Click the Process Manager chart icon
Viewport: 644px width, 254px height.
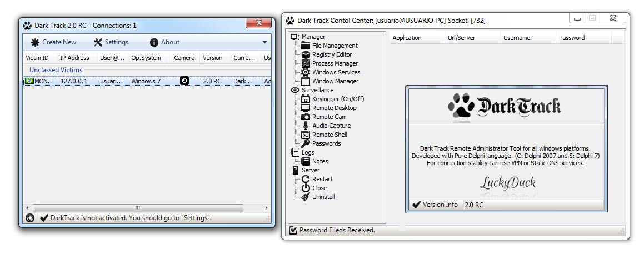[x=306, y=64]
